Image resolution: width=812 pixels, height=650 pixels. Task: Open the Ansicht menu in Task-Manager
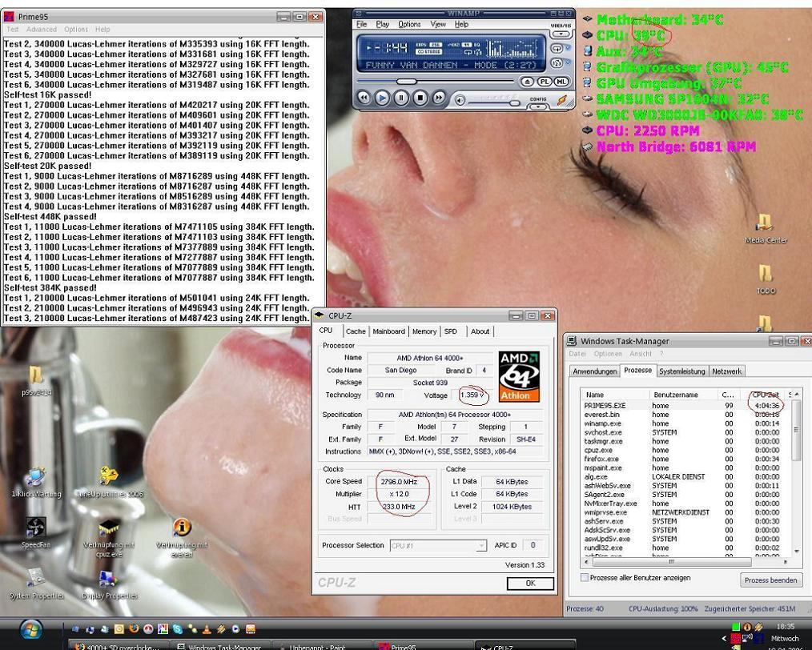(x=641, y=354)
